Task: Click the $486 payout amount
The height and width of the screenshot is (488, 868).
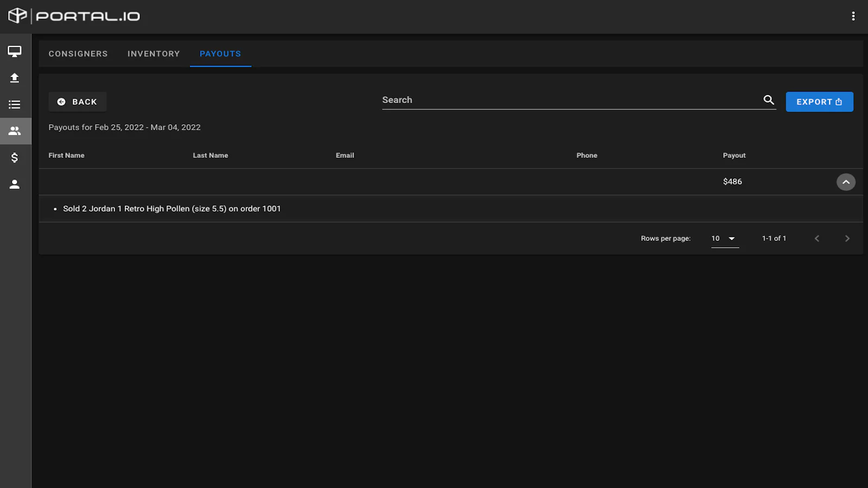Action: (732, 182)
